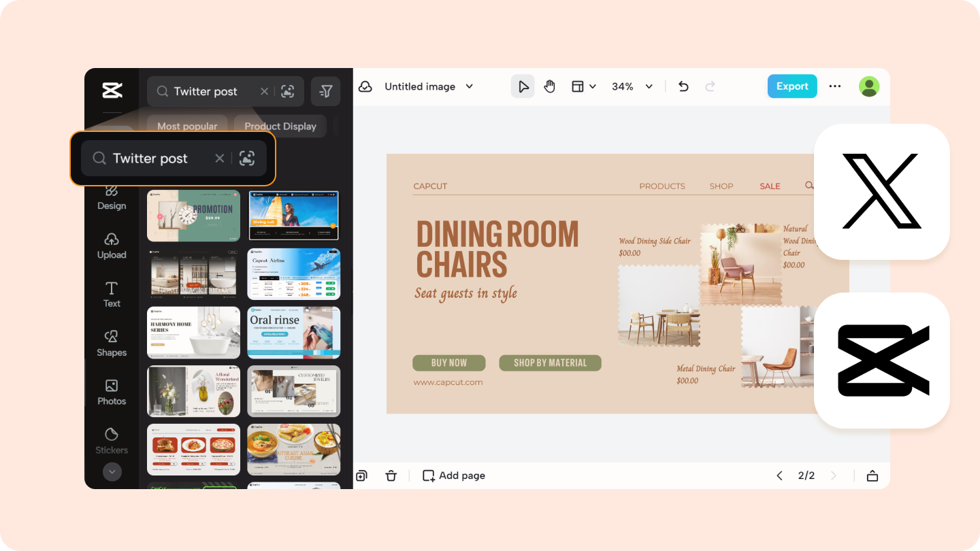Click the SHOP BY MATERIAL button

click(x=550, y=363)
